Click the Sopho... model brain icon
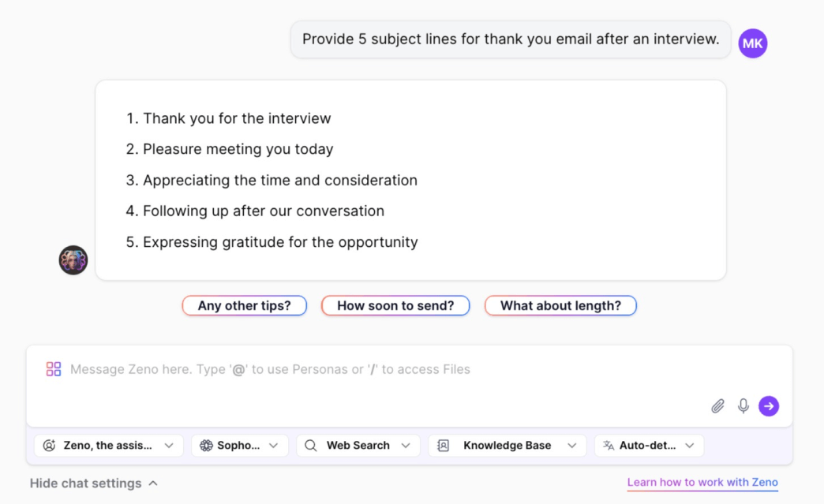The width and height of the screenshot is (824, 504). click(206, 445)
